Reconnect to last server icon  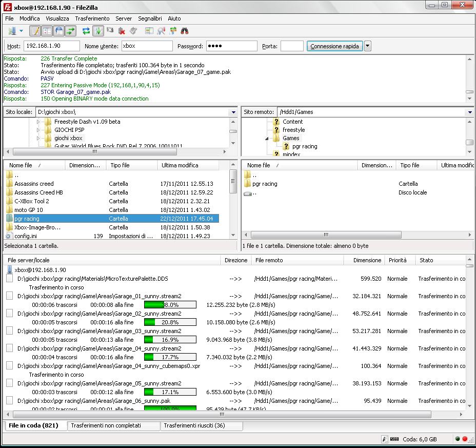(133, 31)
